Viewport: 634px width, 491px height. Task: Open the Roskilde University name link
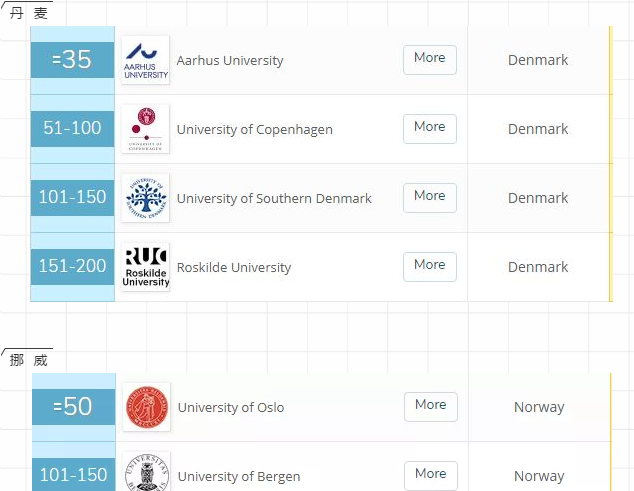[x=234, y=267]
